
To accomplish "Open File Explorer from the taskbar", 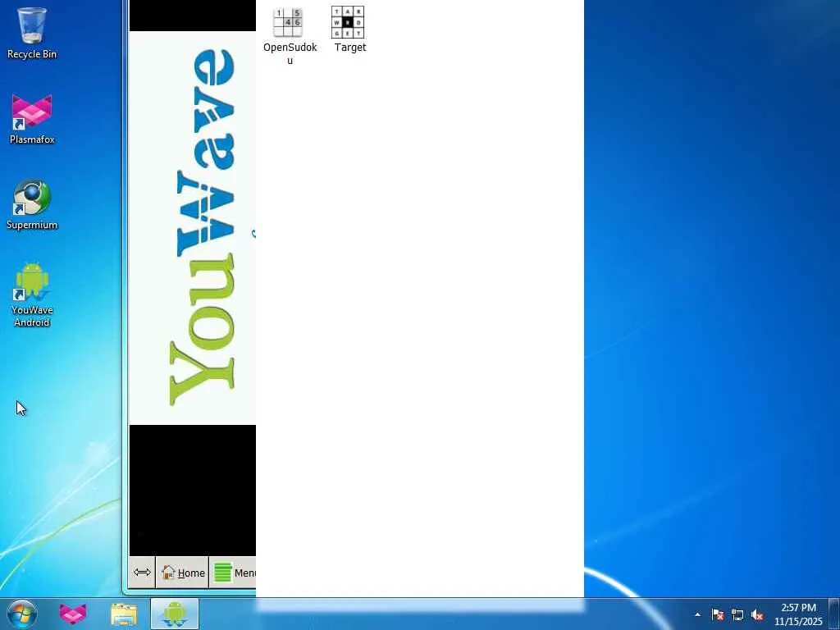I will click(124, 614).
